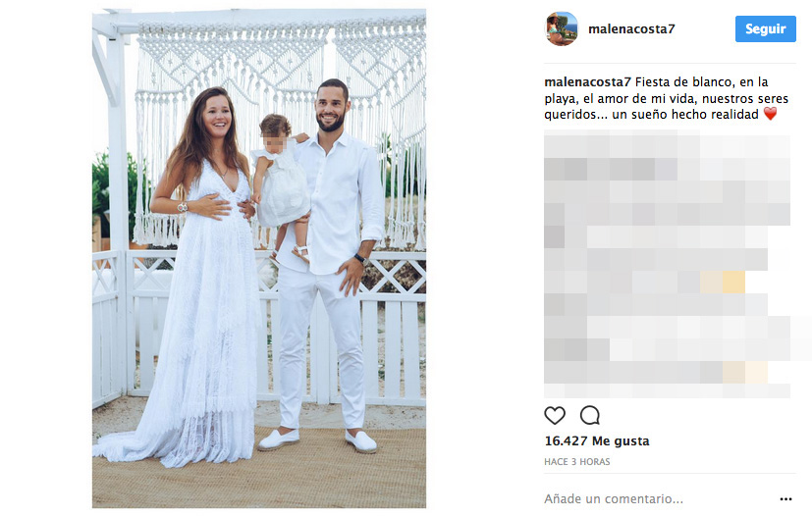Image resolution: width=812 pixels, height=517 pixels.
Task: Click the malenacosta7 username in the caption
Action: [587, 81]
